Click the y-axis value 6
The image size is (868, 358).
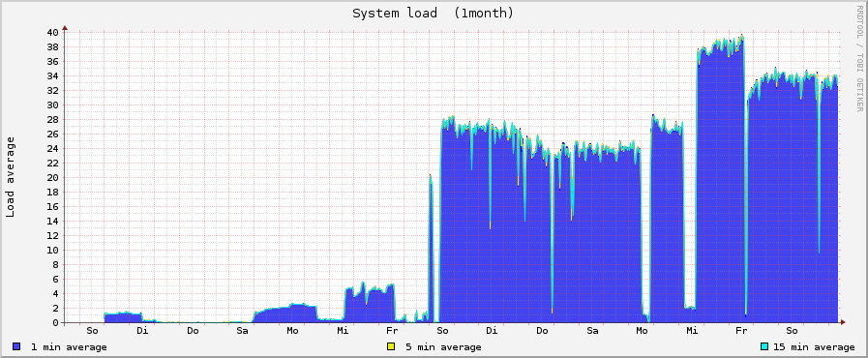(55, 280)
